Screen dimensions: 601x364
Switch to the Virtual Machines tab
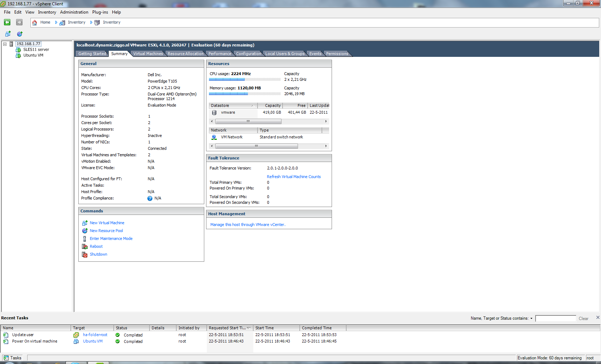tap(148, 54)
